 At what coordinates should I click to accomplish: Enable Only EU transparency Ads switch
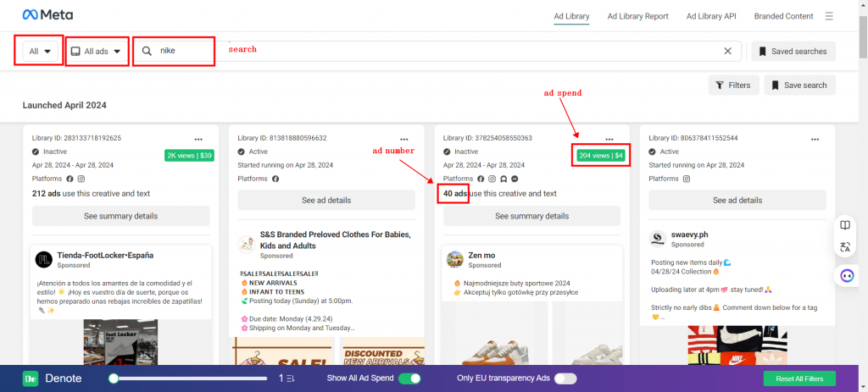tap(565, 378)
